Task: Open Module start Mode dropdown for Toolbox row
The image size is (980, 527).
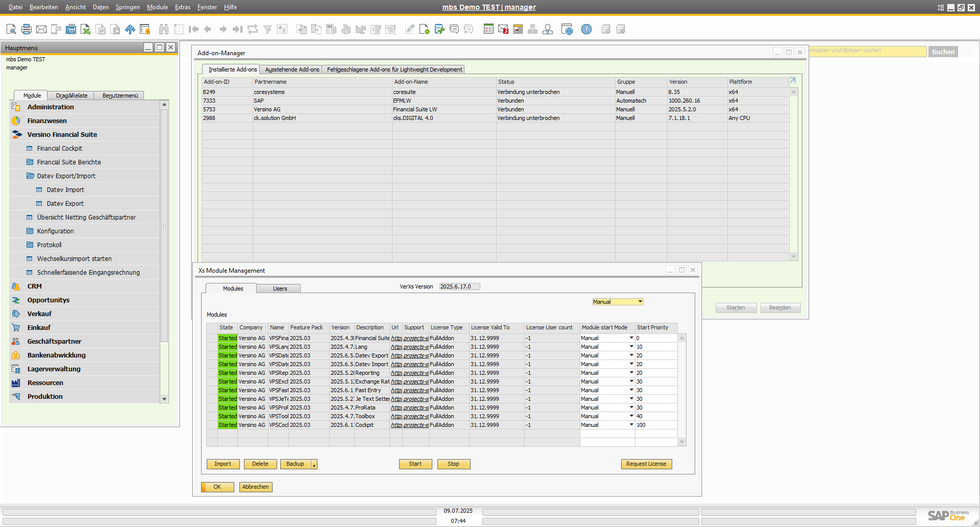Action: point(631,416)
